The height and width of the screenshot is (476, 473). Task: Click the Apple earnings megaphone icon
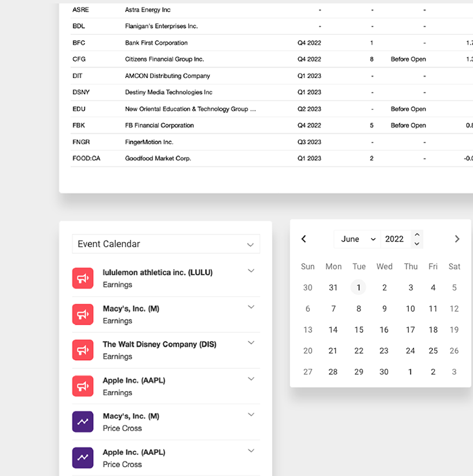pos(83,386)
